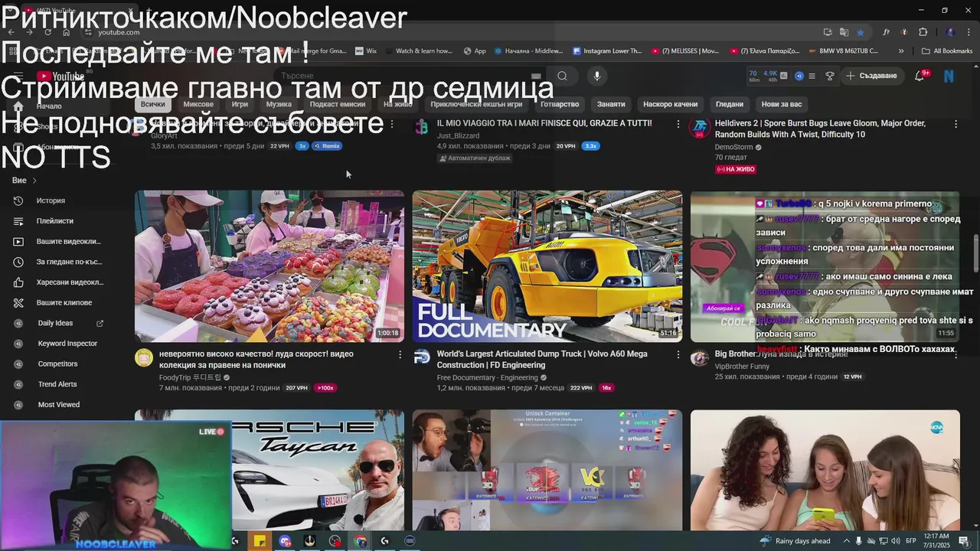This screenshot has height=551, width=980.
Task: Open the account avatar menu
Action: pyautogui.click(x=949, y=76)
